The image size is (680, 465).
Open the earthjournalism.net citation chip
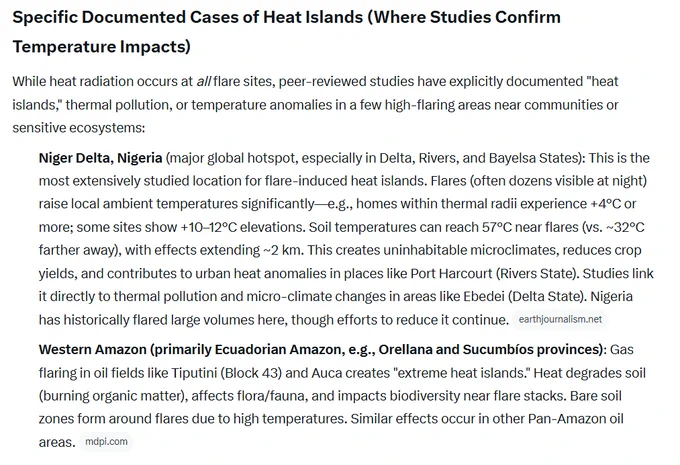560,320
